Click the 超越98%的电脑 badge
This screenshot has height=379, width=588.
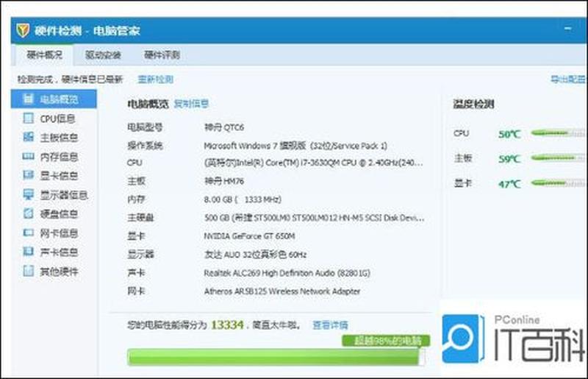(386, 341)
